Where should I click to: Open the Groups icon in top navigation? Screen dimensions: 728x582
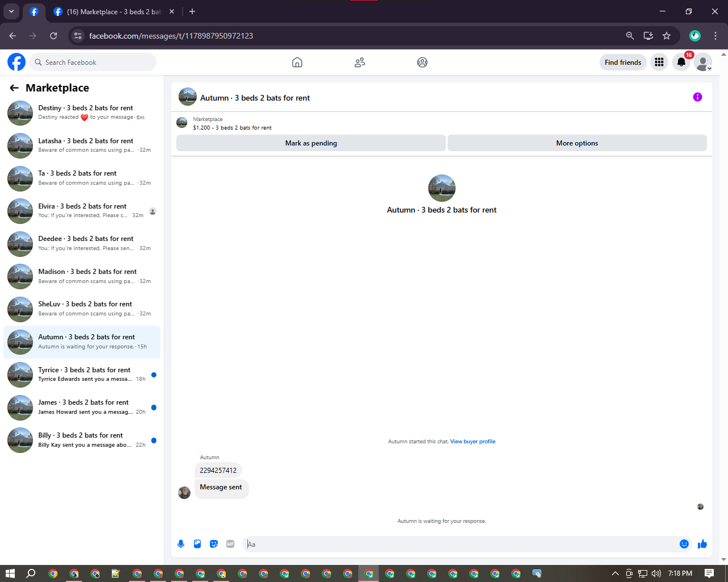coord(422,63)
